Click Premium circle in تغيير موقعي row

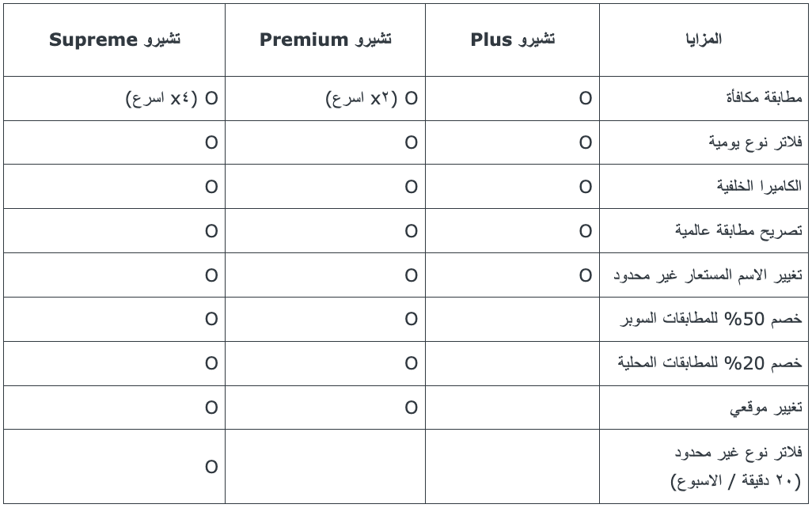[412, 408]
